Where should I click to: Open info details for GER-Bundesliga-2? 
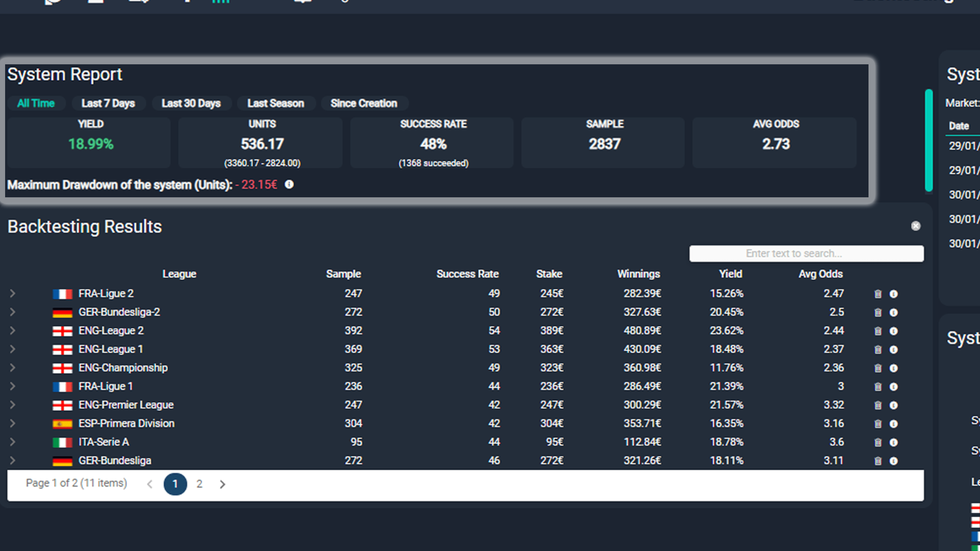[894, 312]
